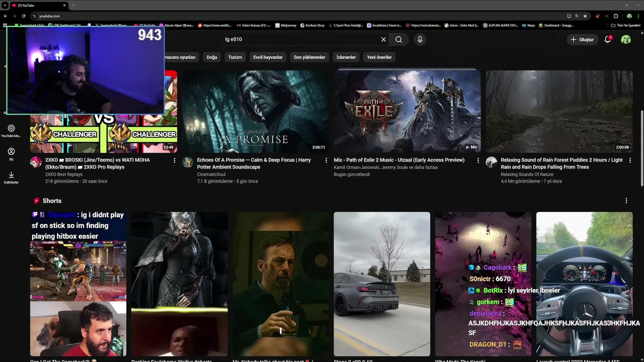
Task: Select the macera oyunları filter chip
Action: pos(181,57)
